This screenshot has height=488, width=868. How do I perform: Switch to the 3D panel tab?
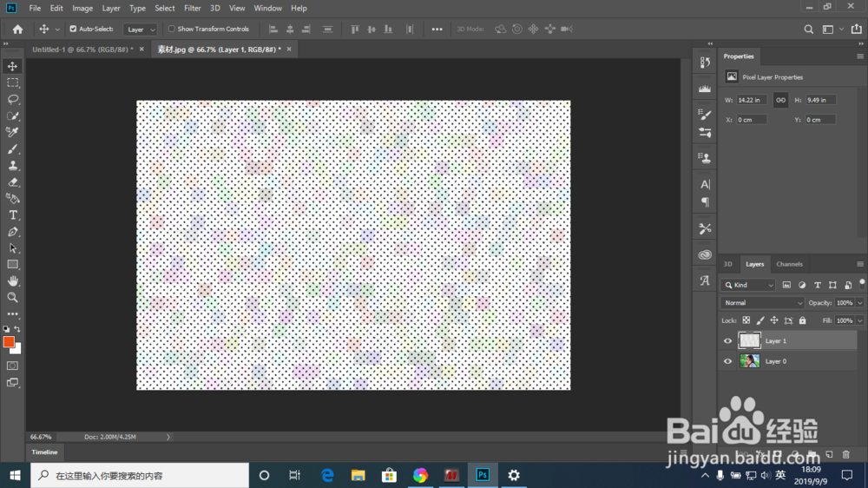pyautogui.click(x=728, y=264)
